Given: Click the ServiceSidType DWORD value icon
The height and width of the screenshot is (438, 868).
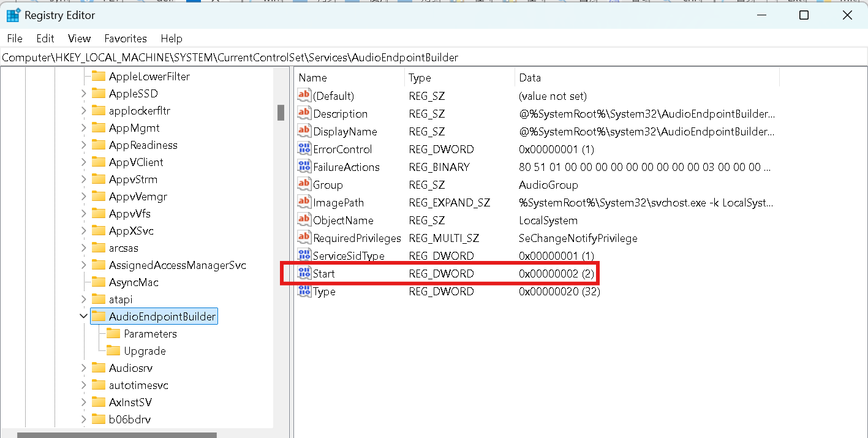Looking at the screenshot, I should tap(304, 255).
